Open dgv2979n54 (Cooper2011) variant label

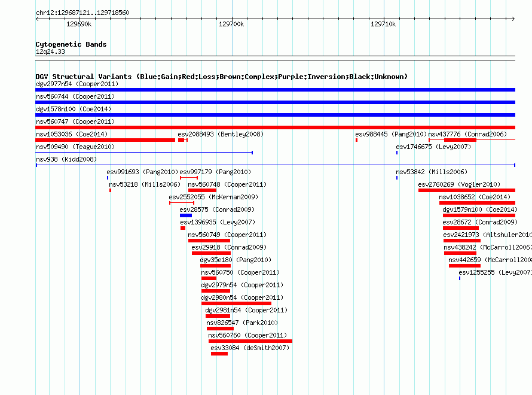point(242,285)
